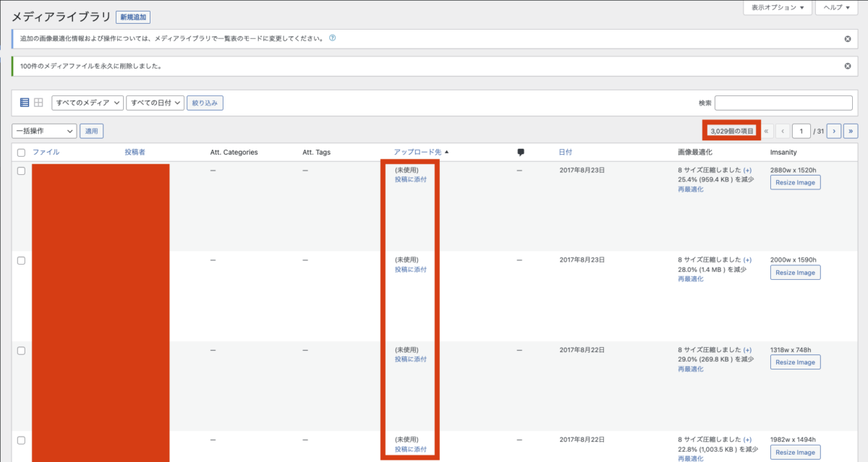Click the 3,029個の項目 item count text
868x462 pixels.
(732, 131)
